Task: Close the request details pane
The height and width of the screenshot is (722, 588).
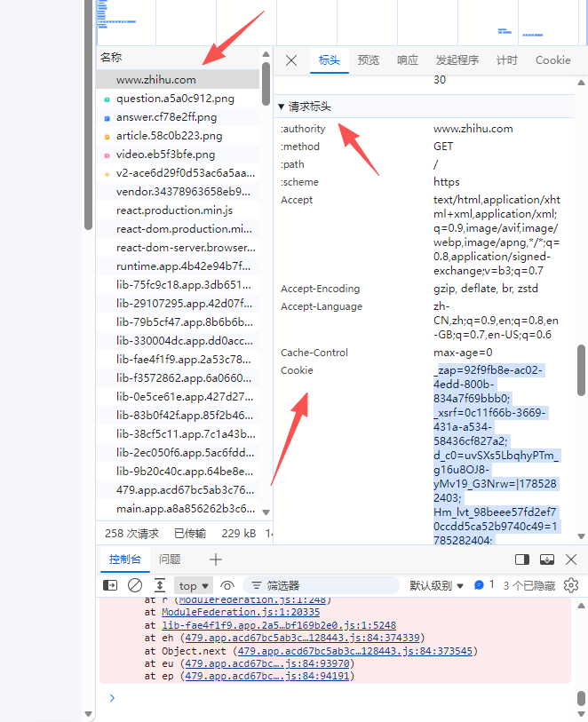Action: tap(291, 60)
